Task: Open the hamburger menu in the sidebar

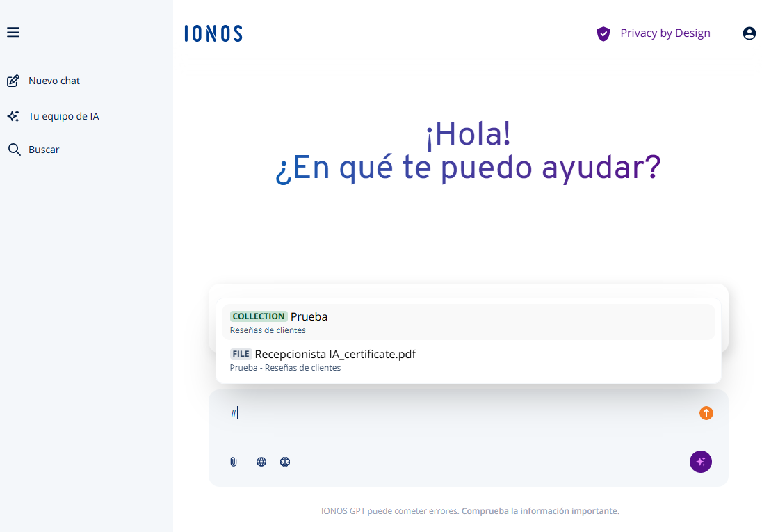Action: 13,32
